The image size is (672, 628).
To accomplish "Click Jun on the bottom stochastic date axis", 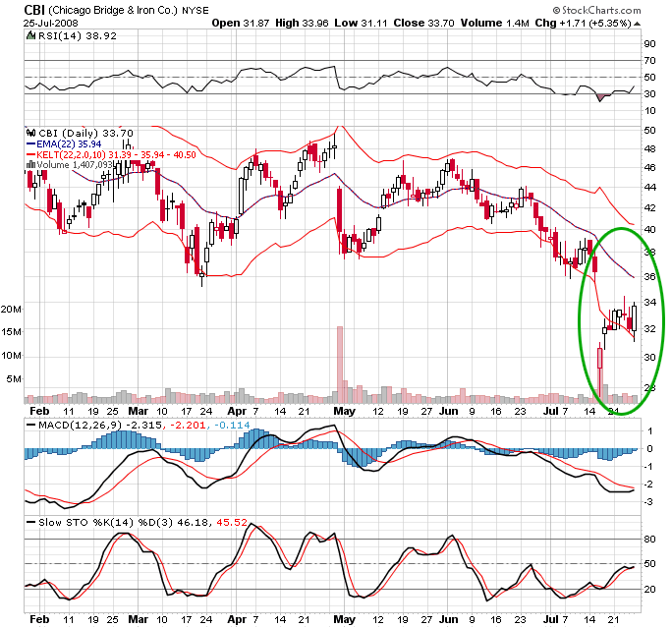I will (x=449, y=619).
